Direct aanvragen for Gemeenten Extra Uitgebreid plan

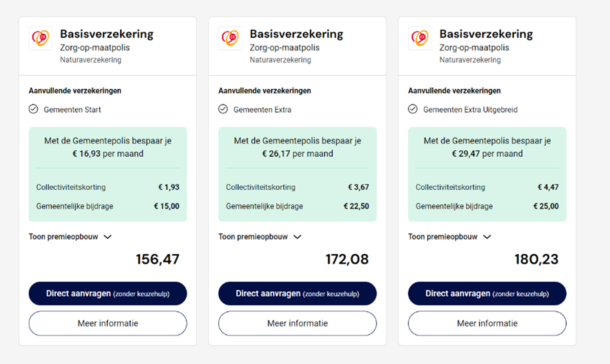click(x=487, y=294)
